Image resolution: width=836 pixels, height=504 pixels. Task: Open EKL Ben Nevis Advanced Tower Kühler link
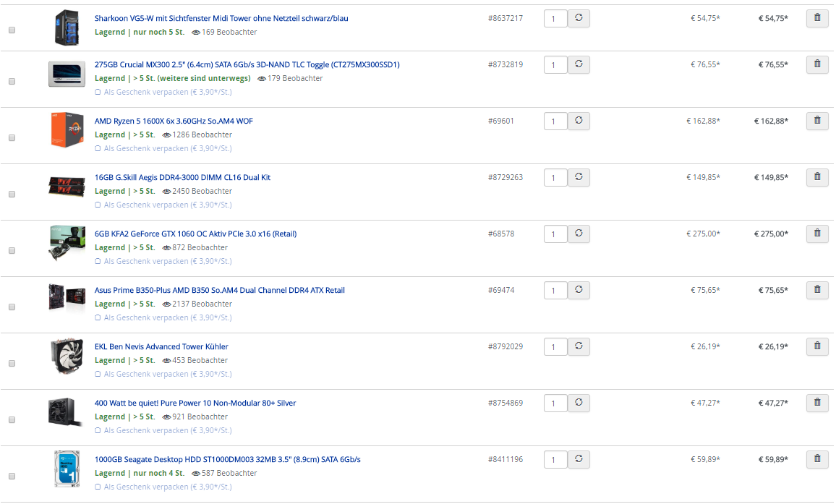(x=161, y=346)
